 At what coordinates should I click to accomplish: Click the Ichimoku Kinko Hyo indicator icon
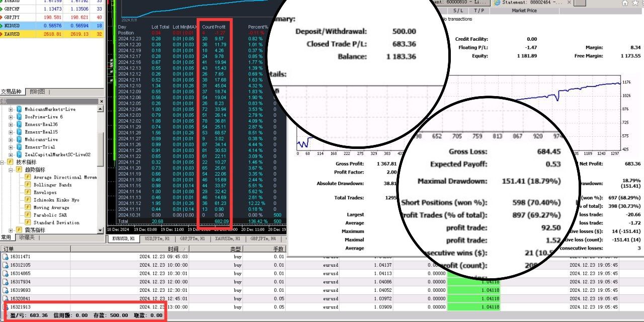pyautogui.click(x=28, y=200)
